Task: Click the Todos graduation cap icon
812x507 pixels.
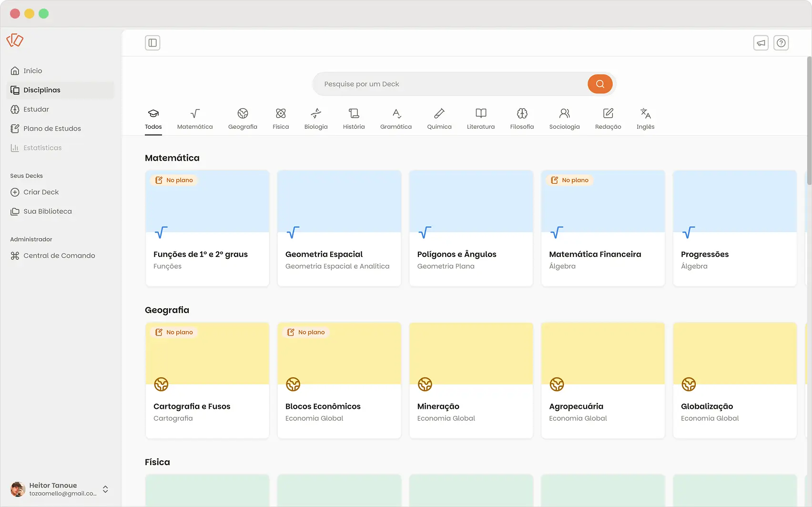Action: click(x=153, y=113)
